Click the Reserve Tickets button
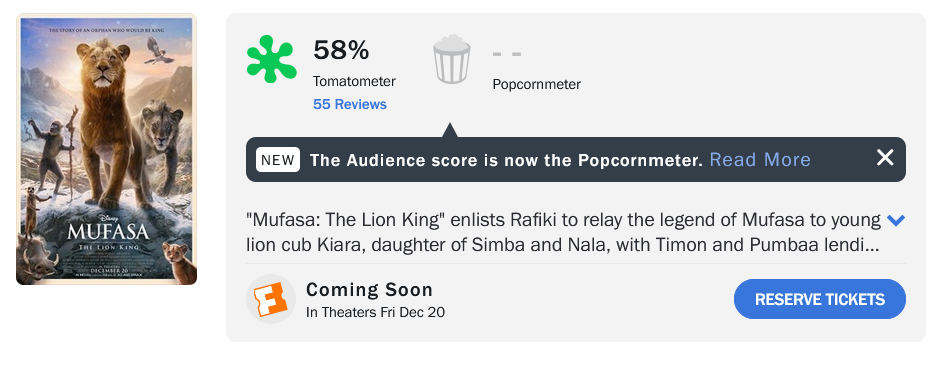944x373 pixels. click(x=819, y=299)
